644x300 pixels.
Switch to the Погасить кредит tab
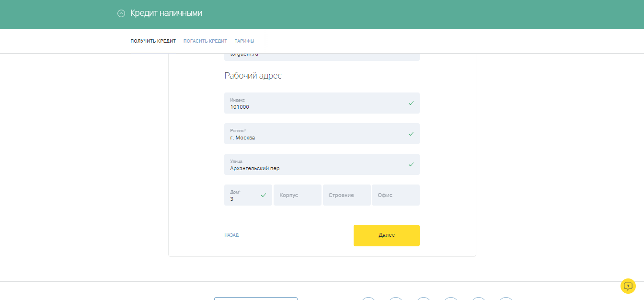pyautogui.click(x=205, y=41)
